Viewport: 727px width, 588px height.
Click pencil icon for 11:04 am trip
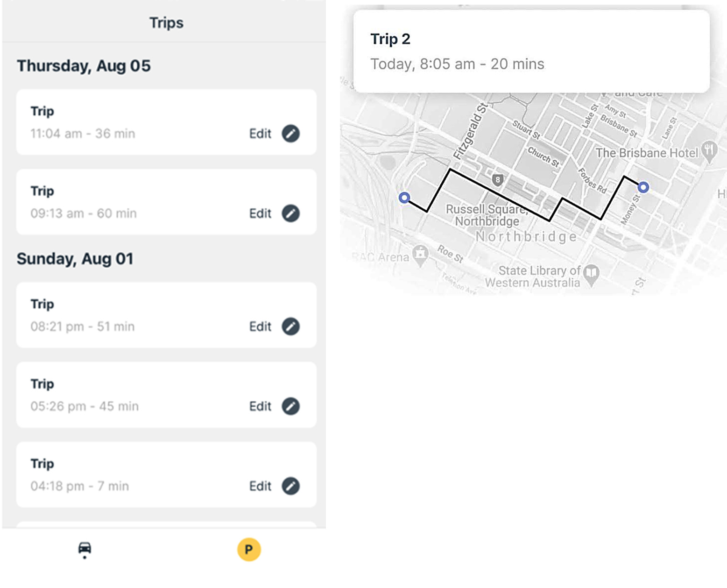(290, 134)
